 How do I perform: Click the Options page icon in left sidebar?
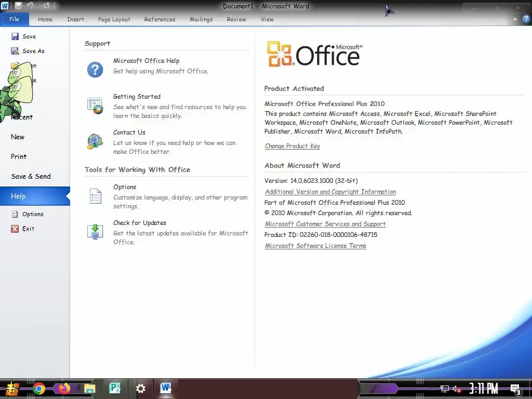[x=15, y=214]
